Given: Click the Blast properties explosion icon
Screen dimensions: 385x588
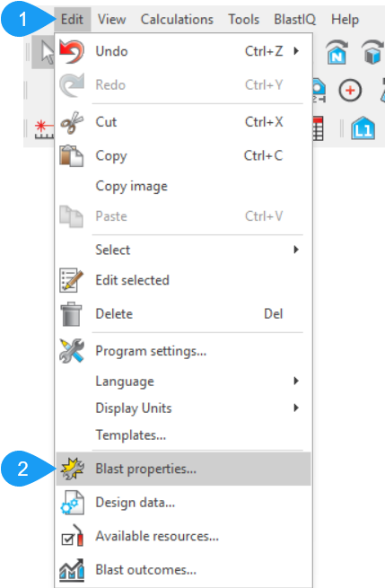Looking at the screenshot, I should pyautogui.click(x=72, y=469).
